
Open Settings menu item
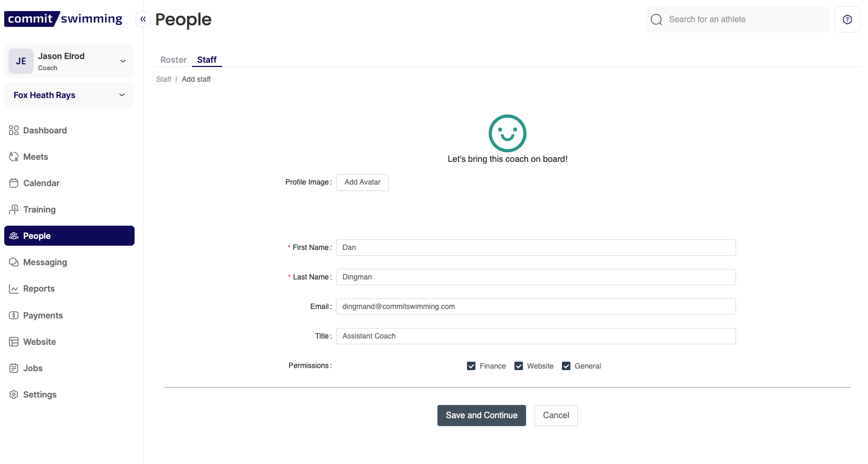point(69,394)
